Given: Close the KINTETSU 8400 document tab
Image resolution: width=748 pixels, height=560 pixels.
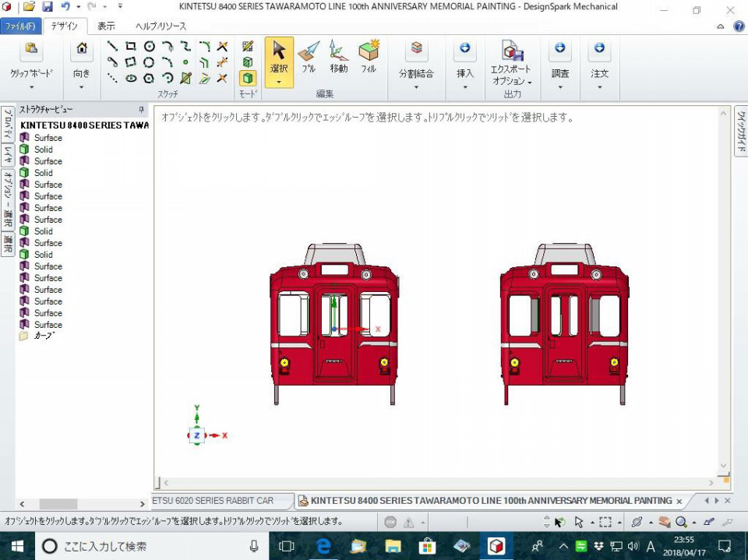Looking at the screenshot, I should click(x=679, y=502).
